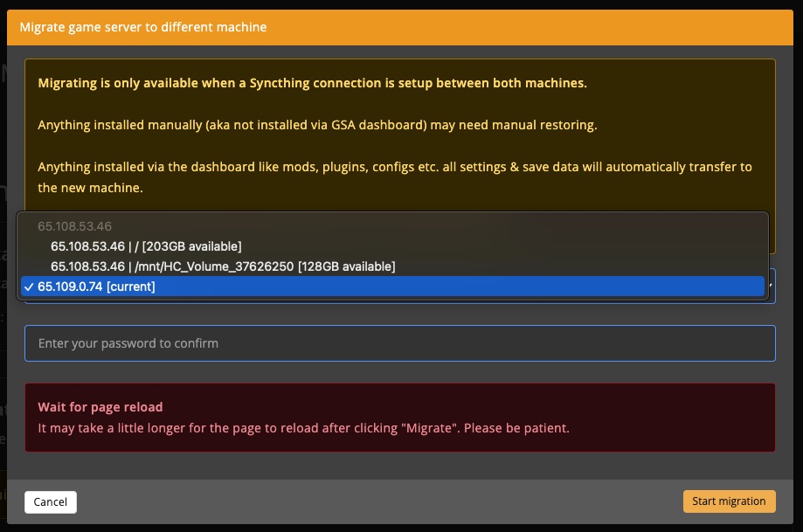Click the Start migration orange button
The image size is (803, 532).
pos(729,501)
